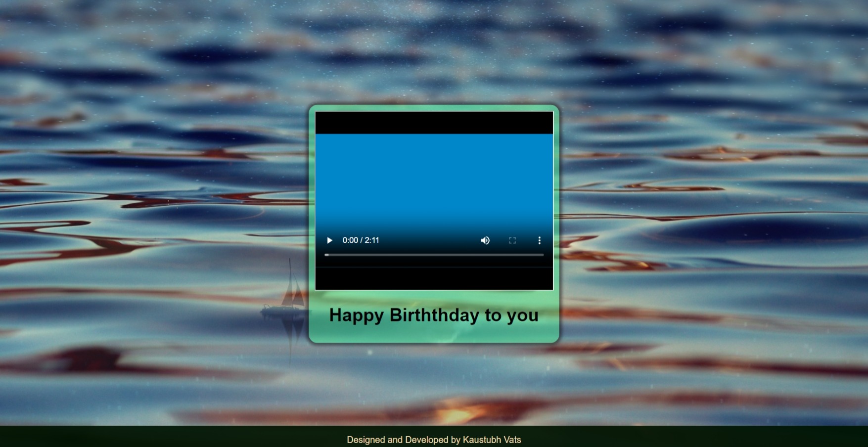Click the Happy Birthday to you caption

(434, 315)
